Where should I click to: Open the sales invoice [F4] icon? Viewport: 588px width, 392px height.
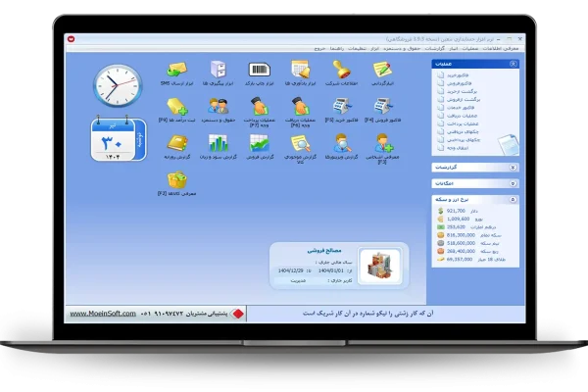(382, 108)
